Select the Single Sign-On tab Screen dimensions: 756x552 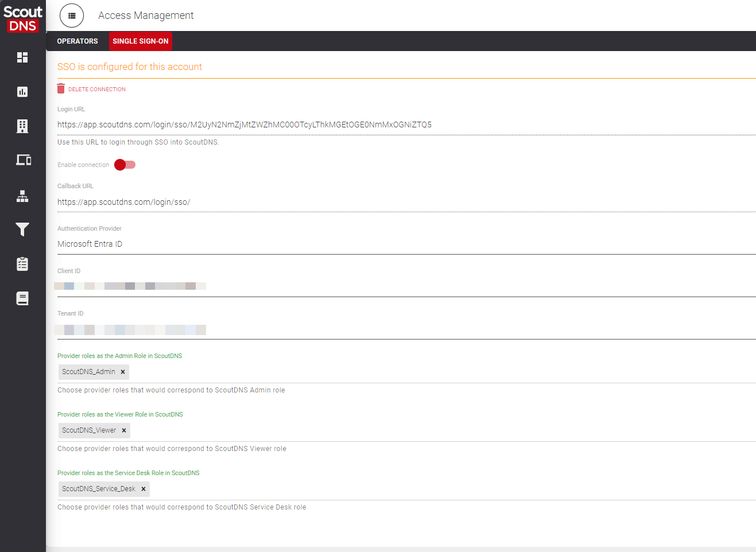pyautogui.click(x=141, y=41)
